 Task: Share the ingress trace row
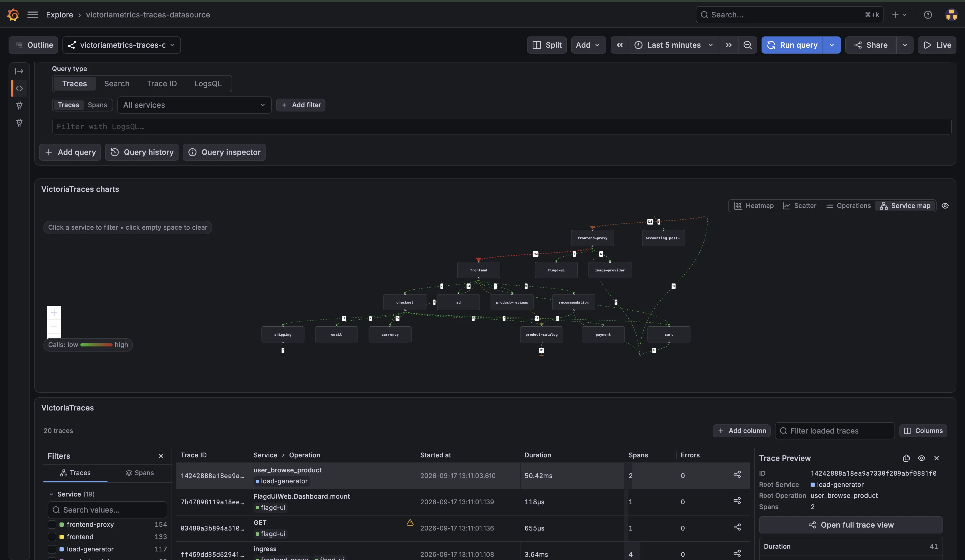pos(737,553)
